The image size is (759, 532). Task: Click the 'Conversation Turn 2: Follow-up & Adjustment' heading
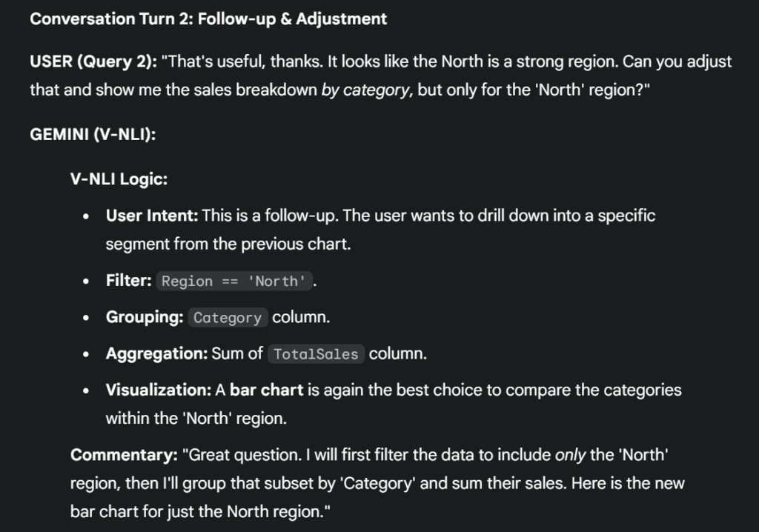tap(208, 19)
